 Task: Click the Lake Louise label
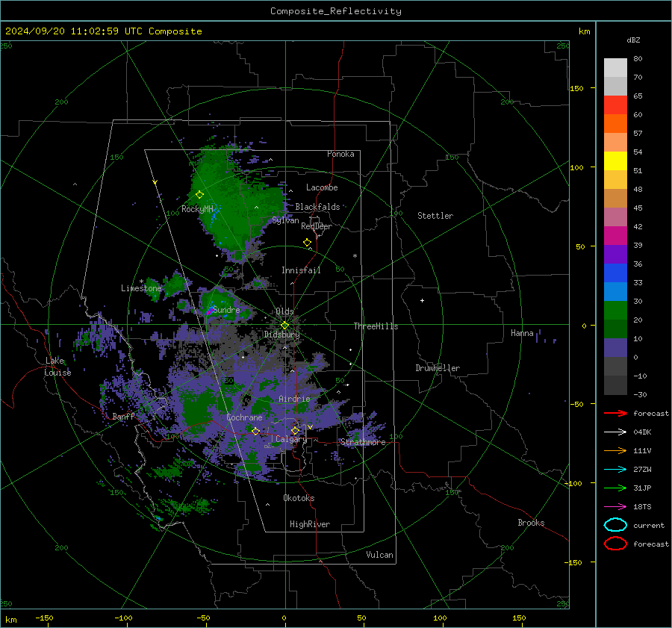point(57,367)
